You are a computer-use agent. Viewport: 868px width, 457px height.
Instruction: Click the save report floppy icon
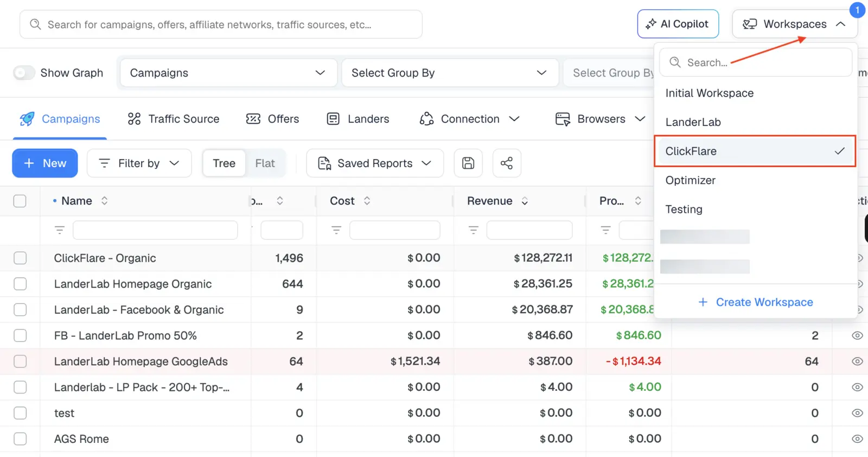(x=468, y=163)
